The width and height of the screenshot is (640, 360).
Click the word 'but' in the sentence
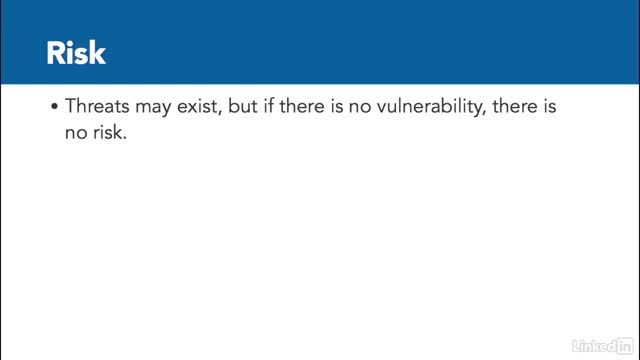[x=242, y=106]
